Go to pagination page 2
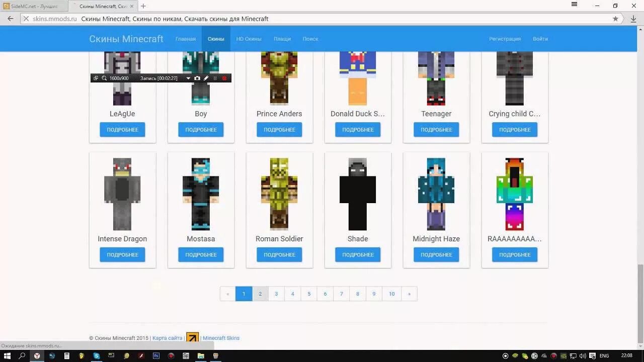Image resolution: width=644 pixels, height=362 pixels. click(x=260, y=294)
